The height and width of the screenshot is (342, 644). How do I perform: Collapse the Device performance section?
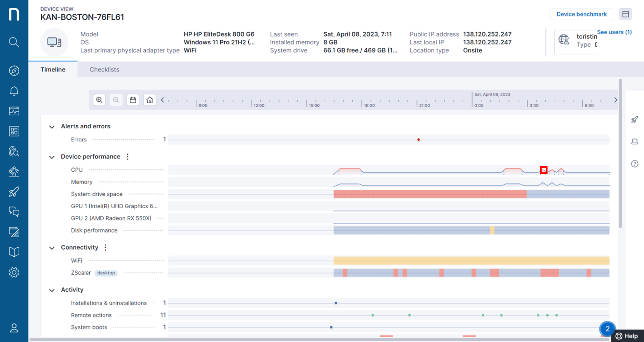click(x=52, y=157)
